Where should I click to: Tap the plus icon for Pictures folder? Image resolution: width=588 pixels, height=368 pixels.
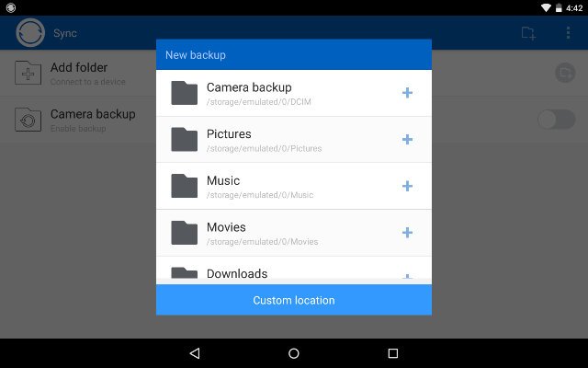point(407,139)
